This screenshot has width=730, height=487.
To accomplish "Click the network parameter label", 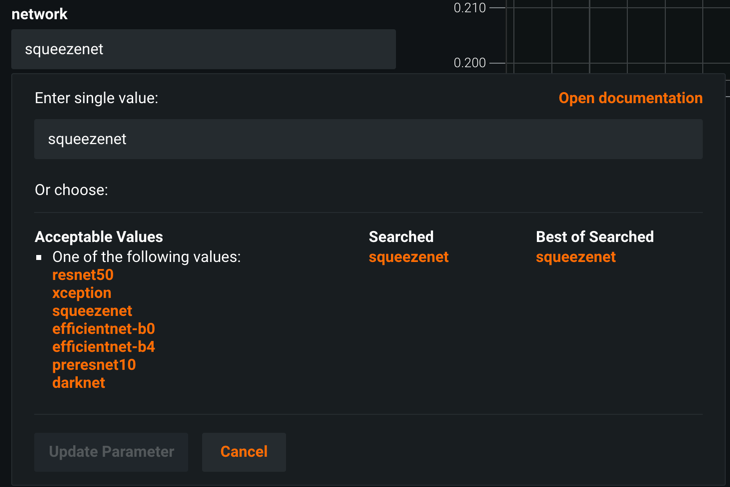I will coord(39,14).
